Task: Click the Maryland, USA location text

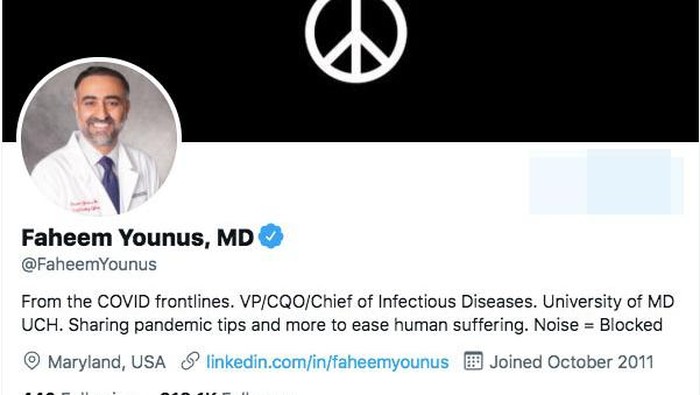Action: pos(107,362)
